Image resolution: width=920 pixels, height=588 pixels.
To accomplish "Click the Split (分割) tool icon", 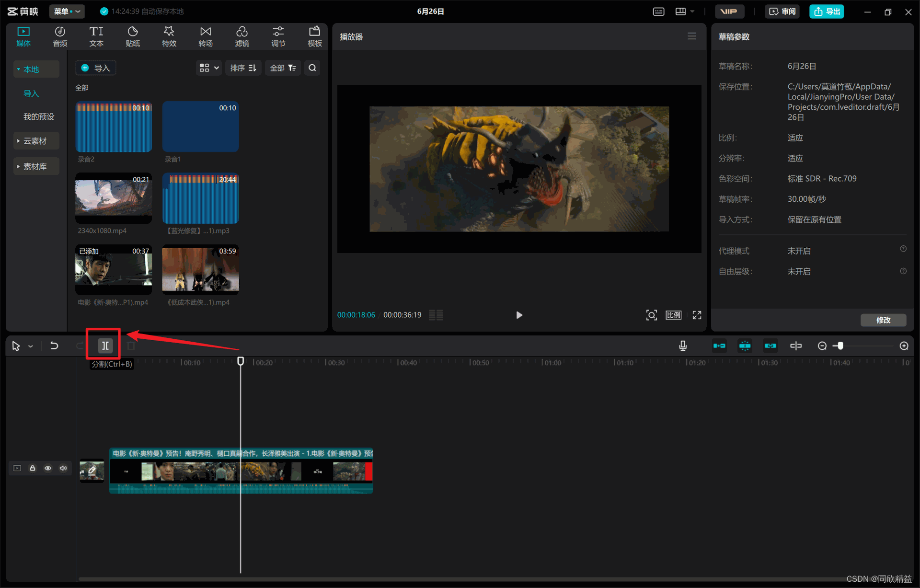I will [x=105, y=346].
